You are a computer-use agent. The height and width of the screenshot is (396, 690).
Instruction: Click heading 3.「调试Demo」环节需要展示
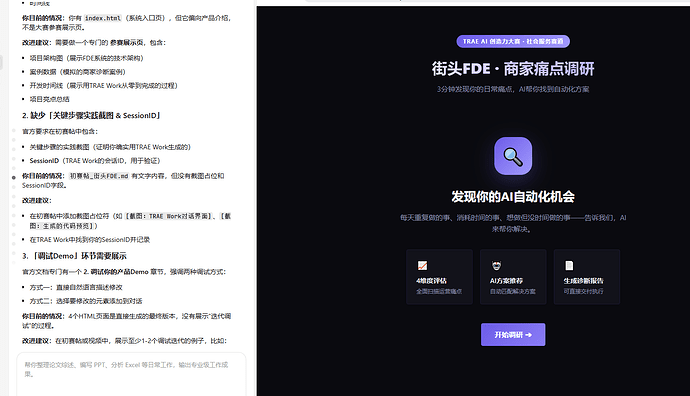tap(74, 256)
